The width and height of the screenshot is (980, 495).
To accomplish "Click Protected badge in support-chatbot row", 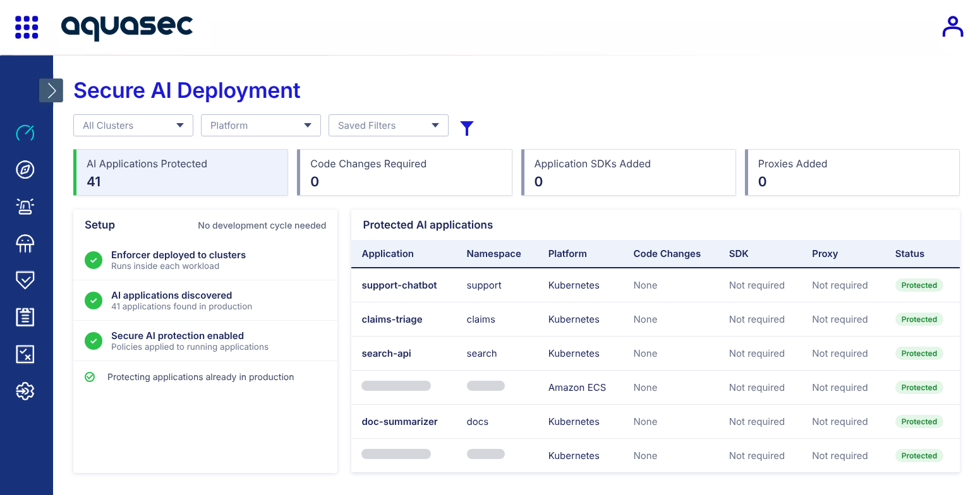I will (x=919, y=285).
